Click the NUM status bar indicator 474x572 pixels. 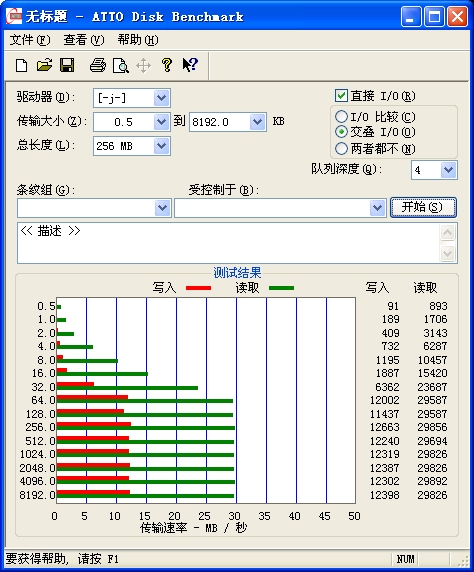click(405, 559)
